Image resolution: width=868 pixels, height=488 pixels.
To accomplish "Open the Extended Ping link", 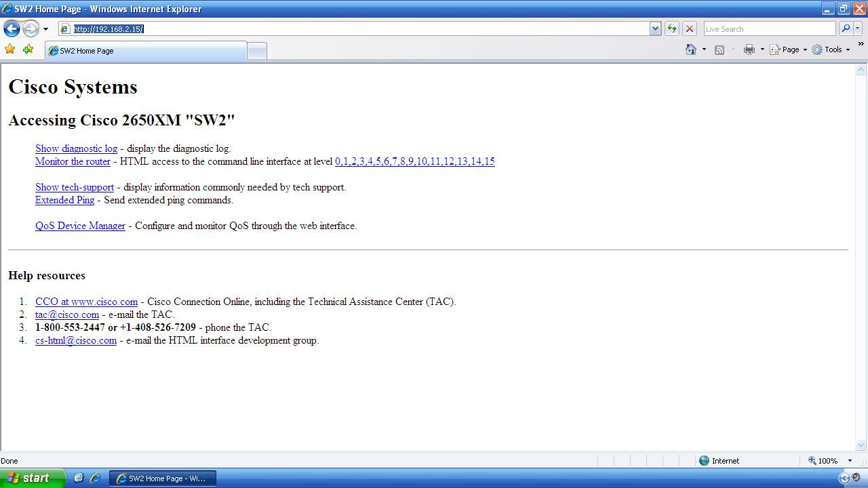I will (64, 200).
